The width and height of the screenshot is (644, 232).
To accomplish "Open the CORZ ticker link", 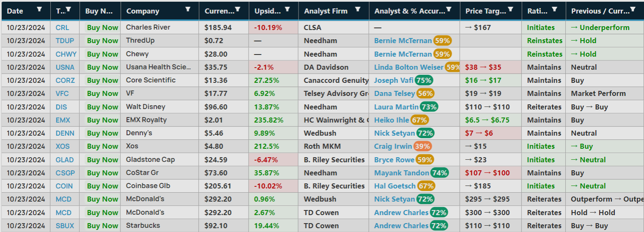I will 65,80.
